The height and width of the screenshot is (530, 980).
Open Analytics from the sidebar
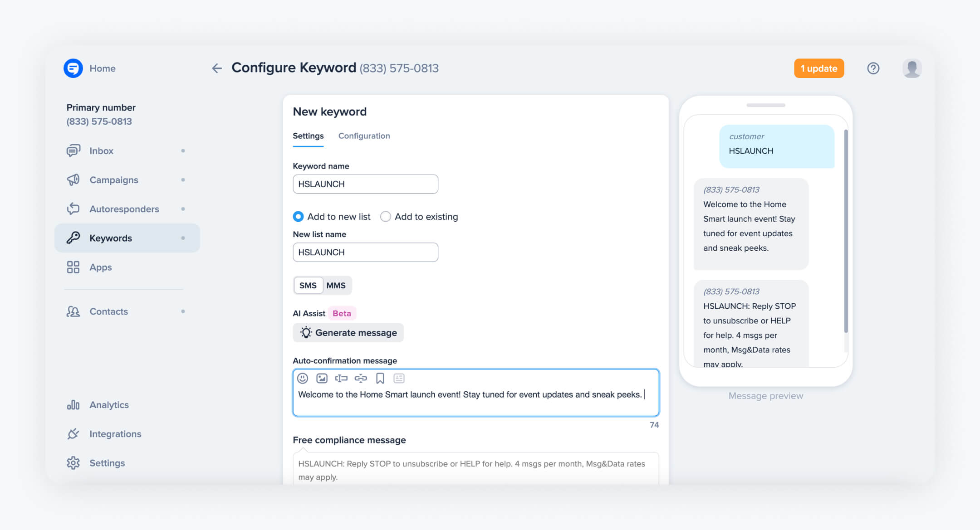pyautogui.click(x=109, y=404)
